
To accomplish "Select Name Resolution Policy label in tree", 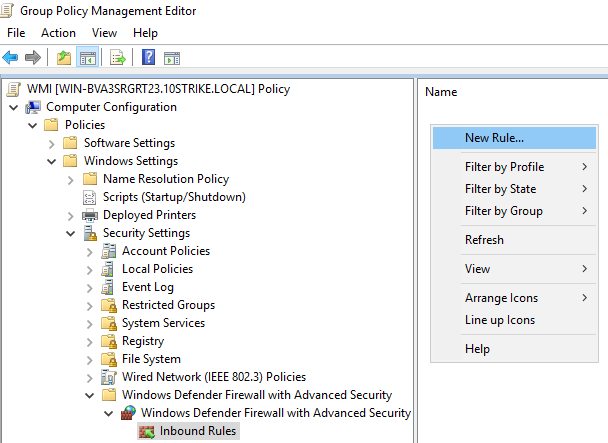I will click(166, 179).
